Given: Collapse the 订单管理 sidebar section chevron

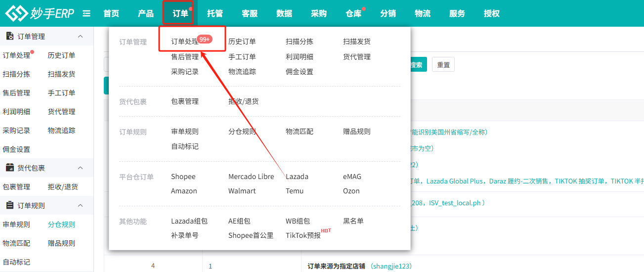Looking at the screenshot, I should pyautogui.click(x=81, y=37).
